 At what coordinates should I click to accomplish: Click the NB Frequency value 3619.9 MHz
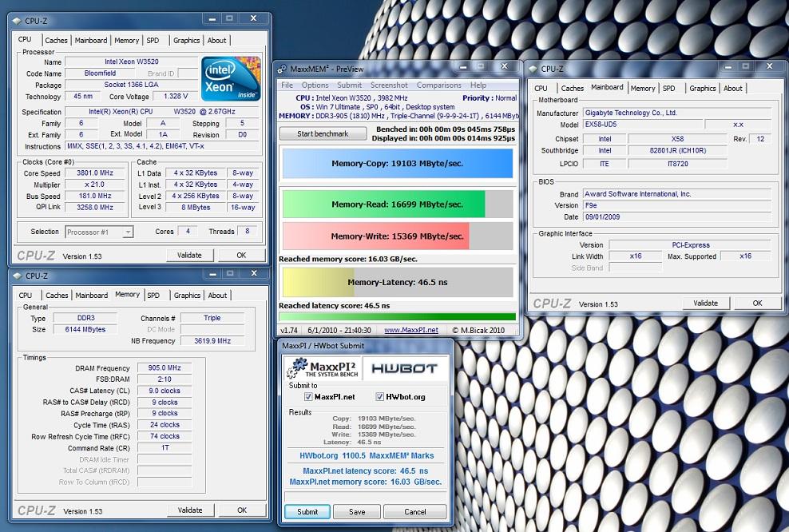click(x=212, y=341)
